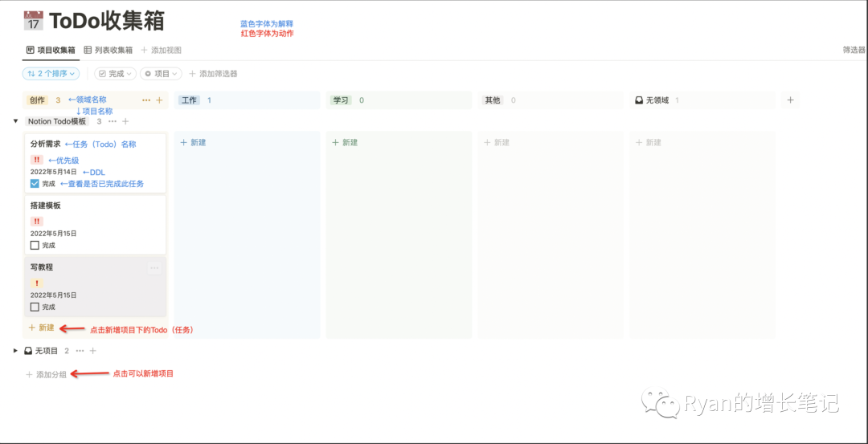Viewport: 868px width, 444px height.
Task: Click the calendar page icon beside ToDo收集箱
Action: [x=33, y=21]
